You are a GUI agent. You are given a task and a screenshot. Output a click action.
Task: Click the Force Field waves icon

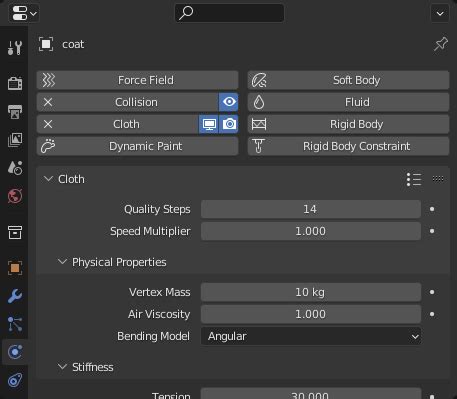(x=48, y=80)
